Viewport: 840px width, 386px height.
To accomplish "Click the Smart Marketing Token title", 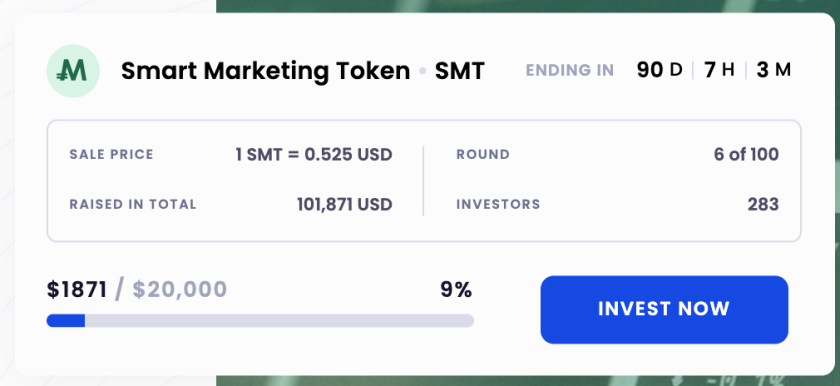I will tap(266, 71).
